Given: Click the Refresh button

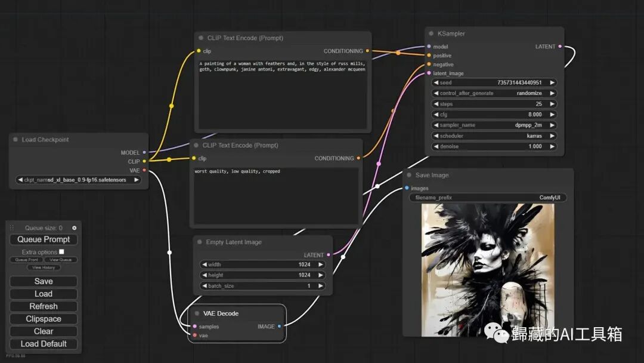Looking at the screenshot, I should pyautogui.click(x=44, y=306).
